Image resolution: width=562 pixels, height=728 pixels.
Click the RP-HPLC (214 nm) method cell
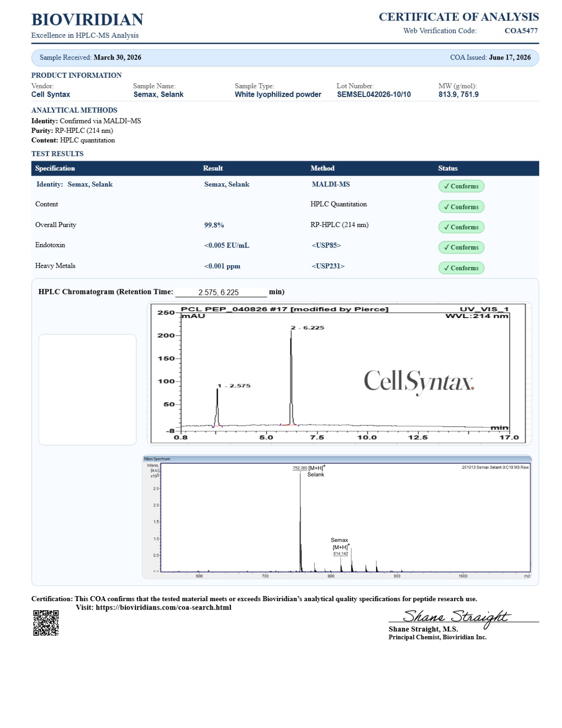tap(340, 225)
